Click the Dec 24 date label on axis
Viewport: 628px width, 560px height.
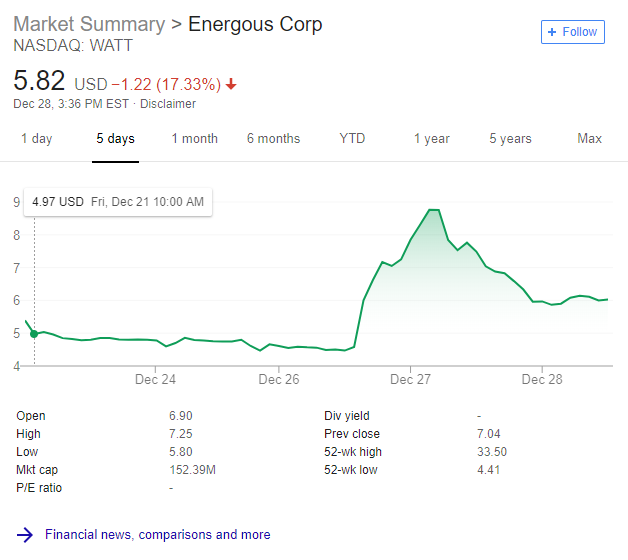[x=155, y=380]
